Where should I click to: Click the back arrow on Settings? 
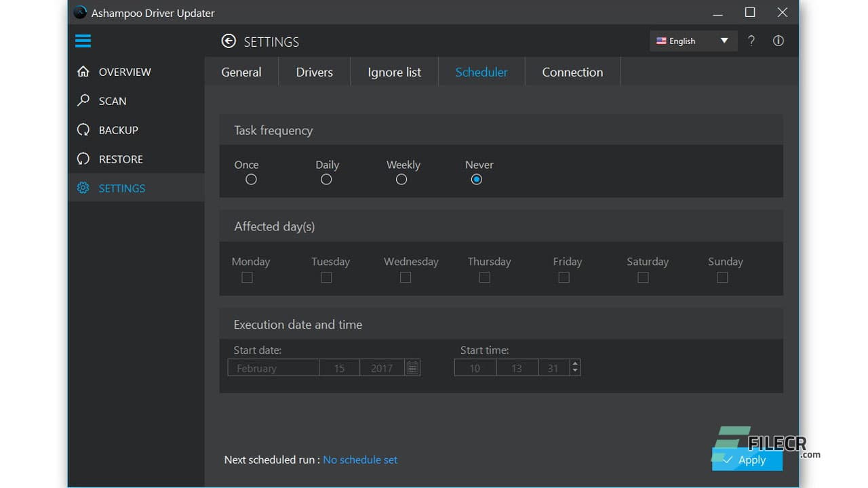[x=229, y=41]
